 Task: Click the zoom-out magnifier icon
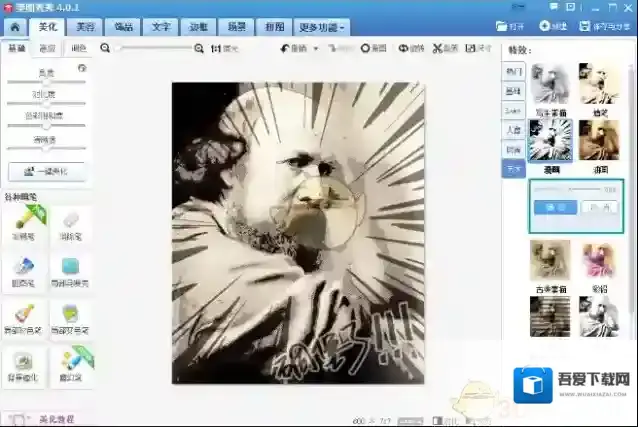(x=105, y=48)
